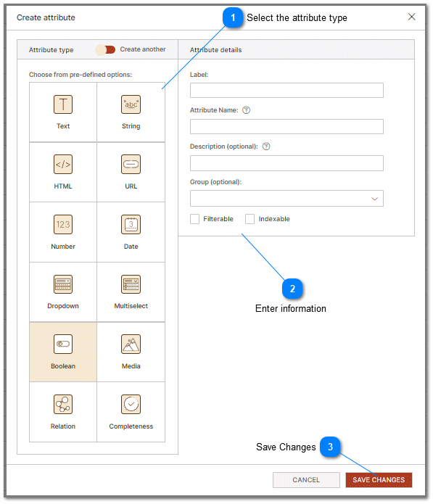Open help tooltip beside Attribute Name
The image size is (433, 504).
[246, 110]
